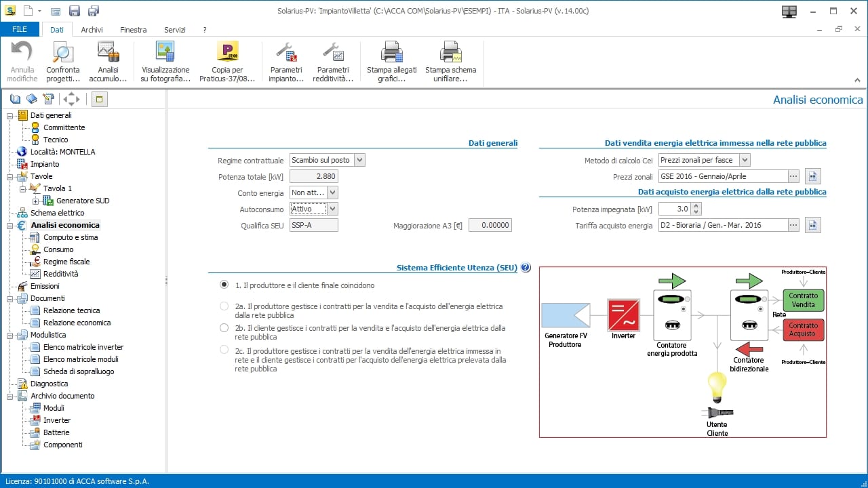Collapse the ribbon with the chevron arrow
The image size is (868, 488).
tap(857, 80)
